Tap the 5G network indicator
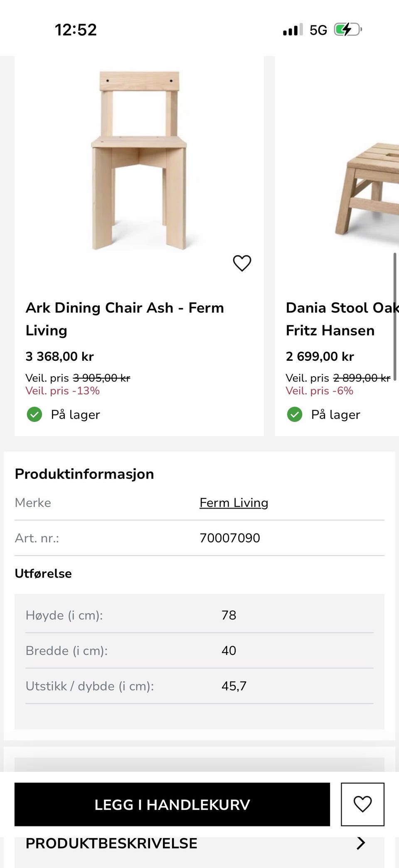 pyautogui.click(x=318, y=30)
